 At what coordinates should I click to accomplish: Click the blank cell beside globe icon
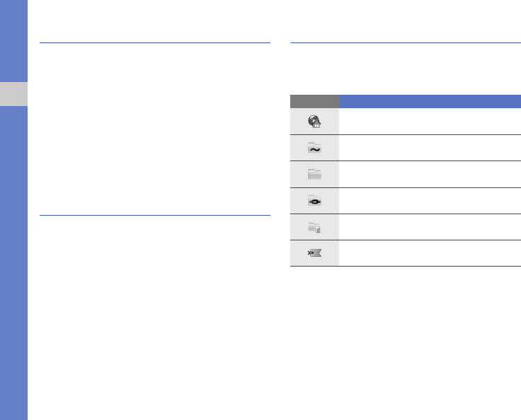pos(430,122)
